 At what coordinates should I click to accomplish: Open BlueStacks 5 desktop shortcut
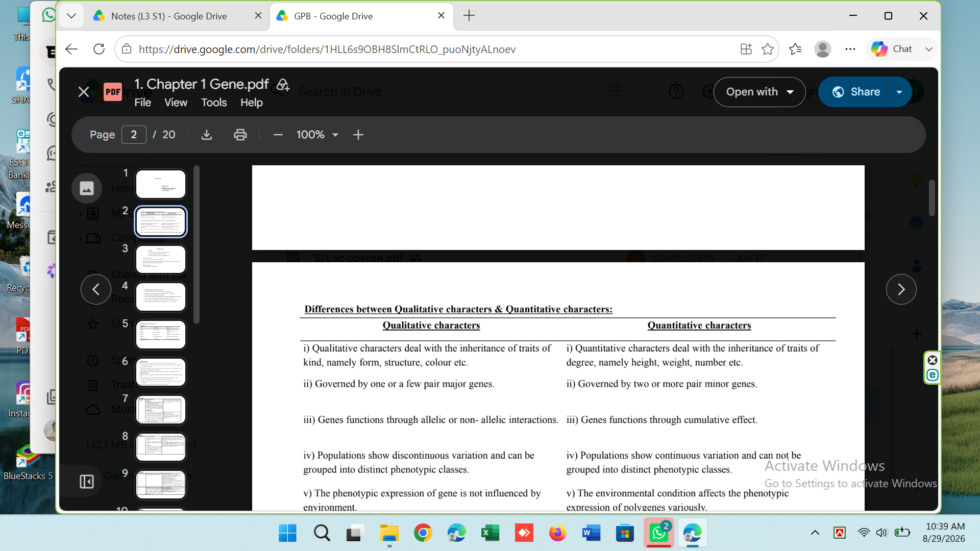click(x=28, y=463)
